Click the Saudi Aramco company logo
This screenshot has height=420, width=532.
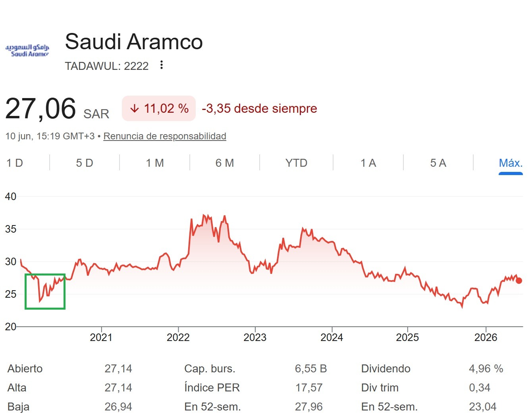click(x=27, y=50)
